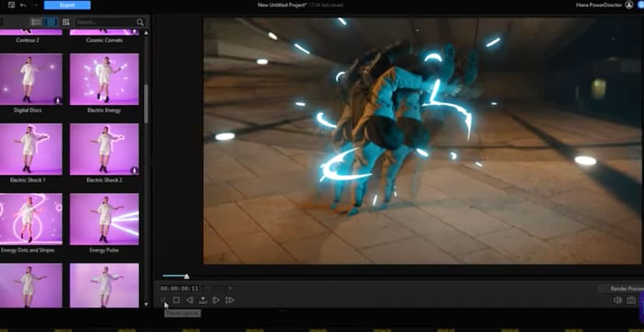Step to the next frame

coord(216,300)
